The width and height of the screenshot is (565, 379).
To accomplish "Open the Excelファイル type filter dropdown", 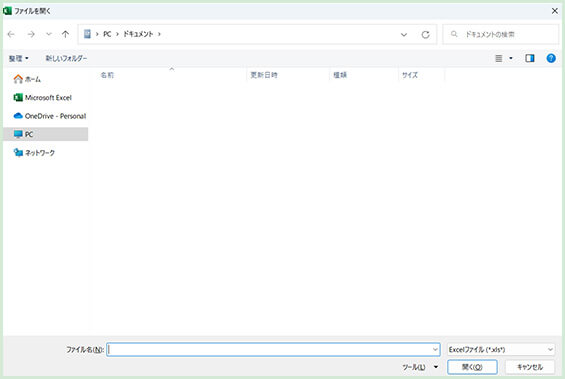I will click(x=501, y=349).
